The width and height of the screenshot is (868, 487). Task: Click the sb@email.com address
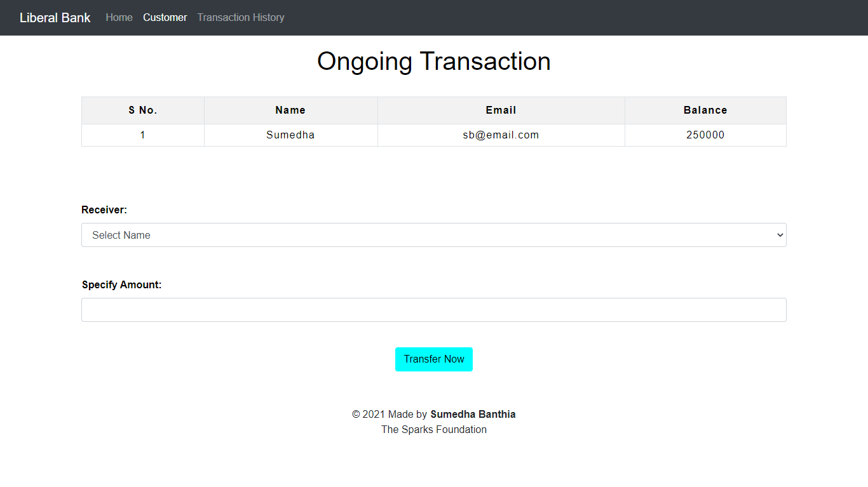501,135
